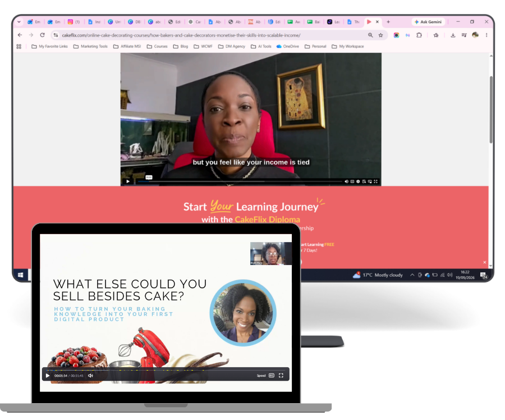Show hidden system tray icons chevron
Image resolution: width=505 pixels, height=420 pixels.
[412, 275]
